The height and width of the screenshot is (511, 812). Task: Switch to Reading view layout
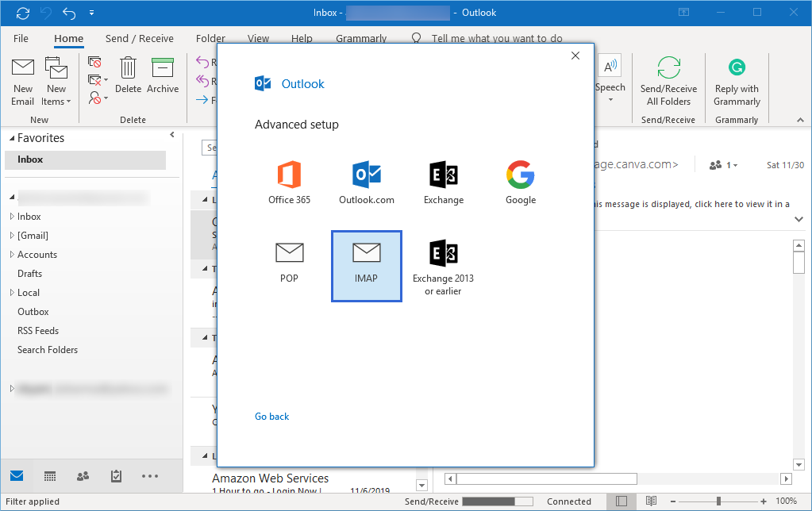point(651,501)
